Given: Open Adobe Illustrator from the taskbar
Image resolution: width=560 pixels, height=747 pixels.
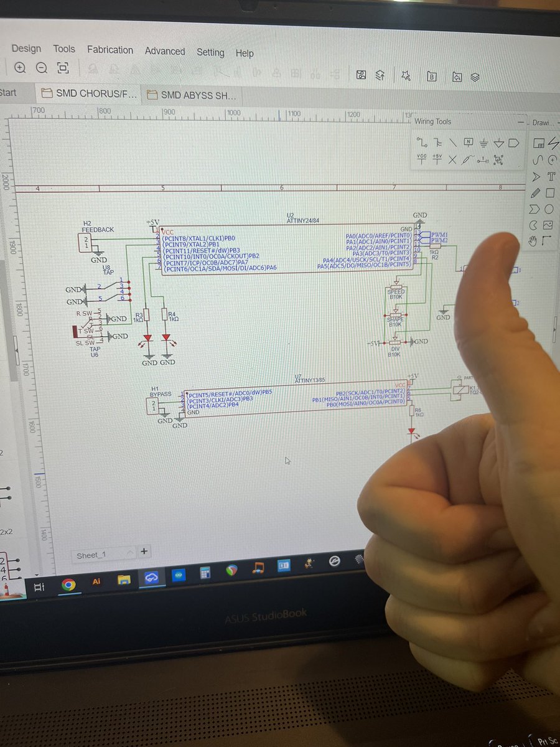Looking at the screenshot, I should pos(96,581).
